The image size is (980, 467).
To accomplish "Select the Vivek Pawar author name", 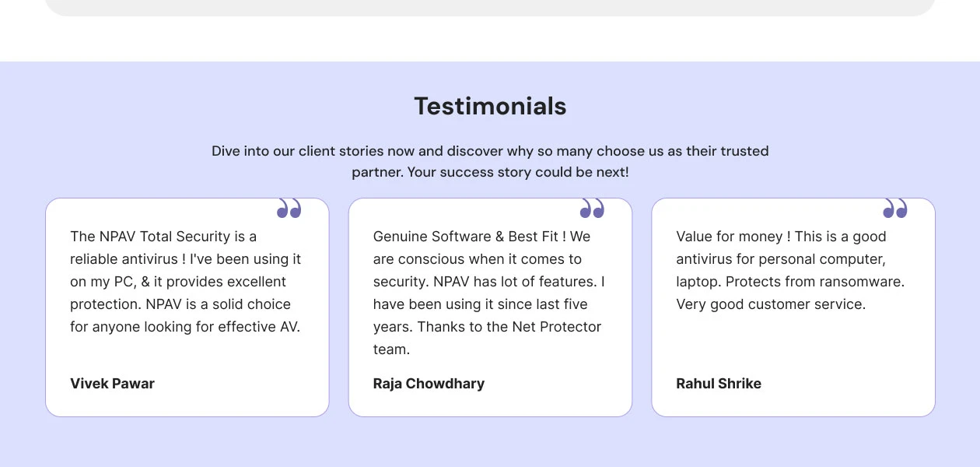I will pos(112,384).
